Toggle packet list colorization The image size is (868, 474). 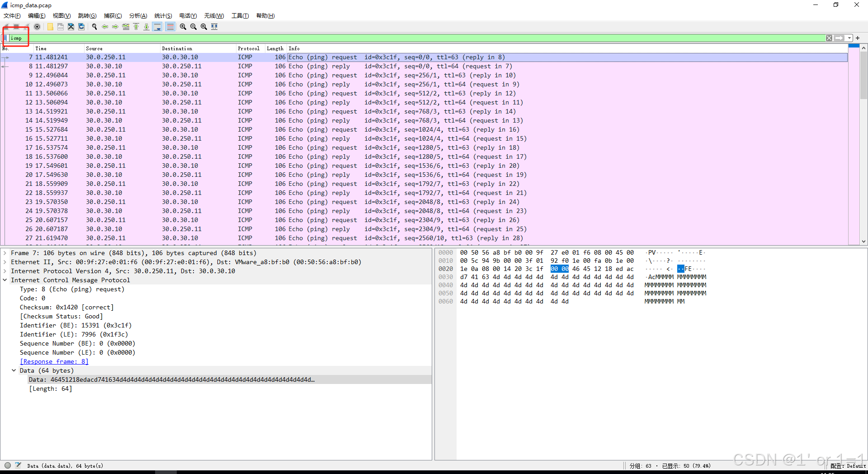pyautogui.click(x=170, y=27)
